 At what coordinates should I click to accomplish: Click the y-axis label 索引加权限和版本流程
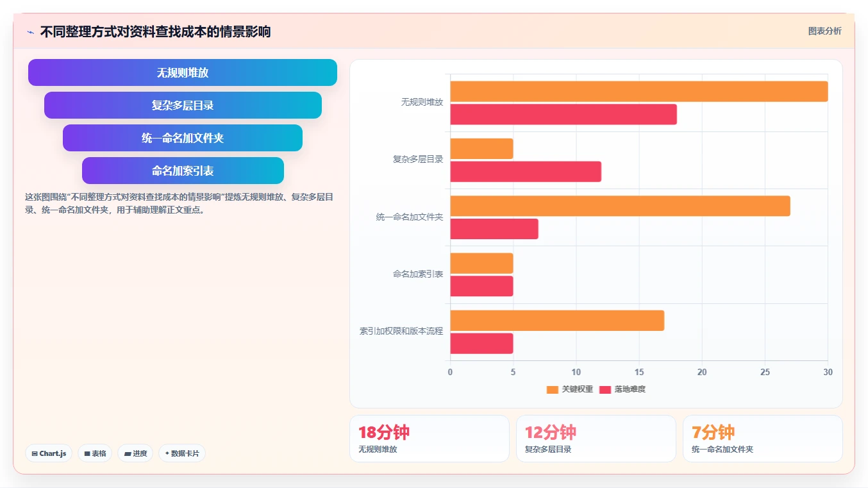click(401, 332)
